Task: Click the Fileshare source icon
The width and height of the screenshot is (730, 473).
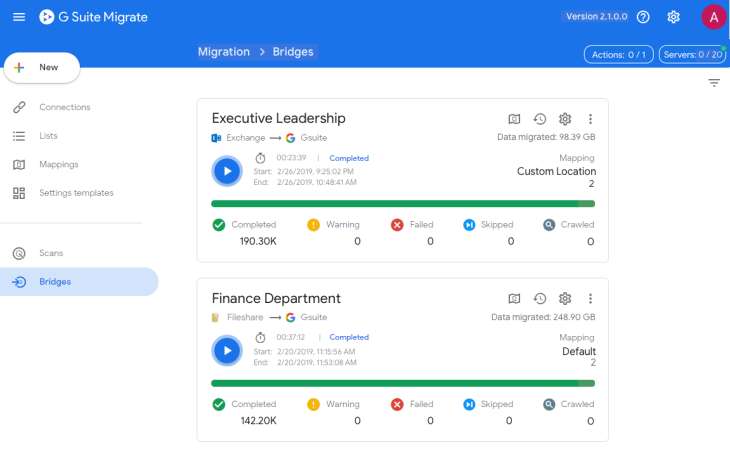Action: 215,318
